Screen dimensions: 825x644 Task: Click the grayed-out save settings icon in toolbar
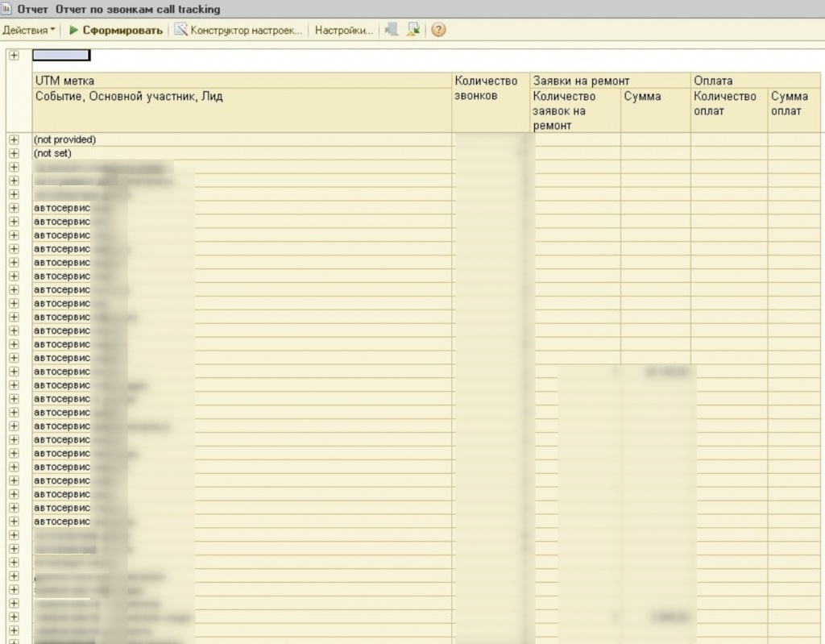point(392,31)
